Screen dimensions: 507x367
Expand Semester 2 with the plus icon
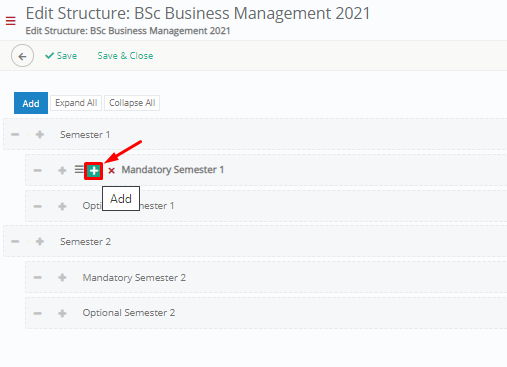[40, 241]
